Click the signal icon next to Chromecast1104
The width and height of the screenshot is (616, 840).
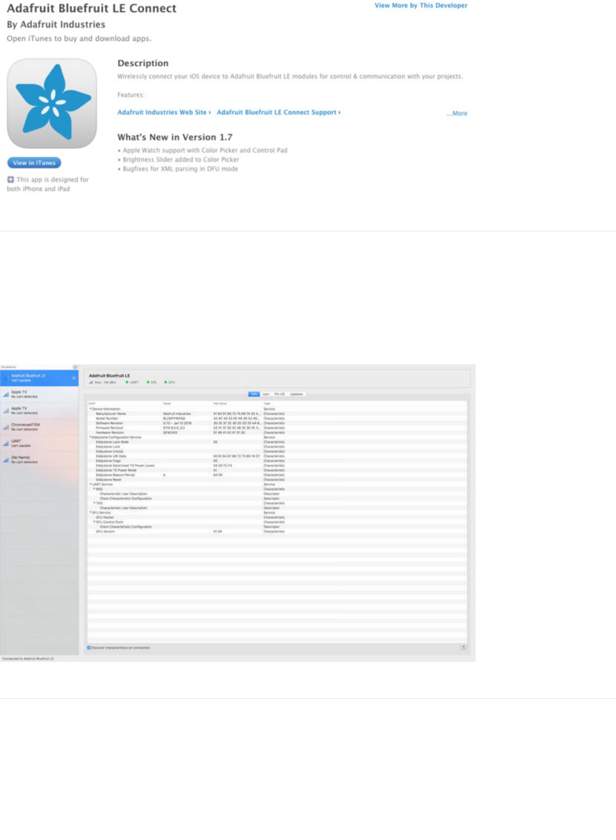[6, 427]
